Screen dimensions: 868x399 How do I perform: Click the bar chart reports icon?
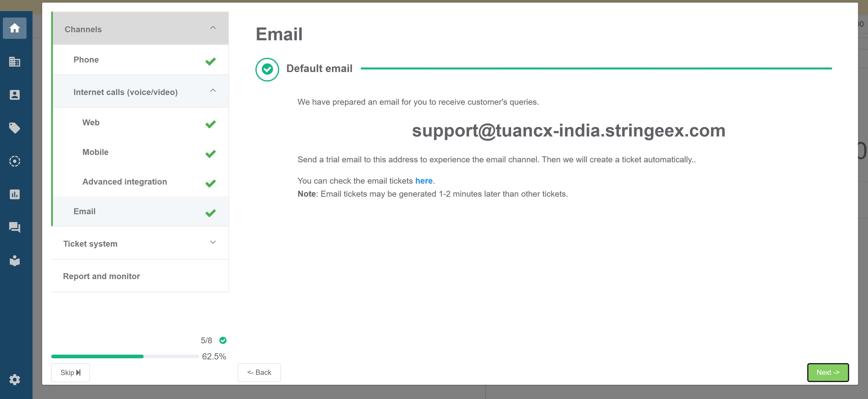pyautogui.click(x=15, y=194)
